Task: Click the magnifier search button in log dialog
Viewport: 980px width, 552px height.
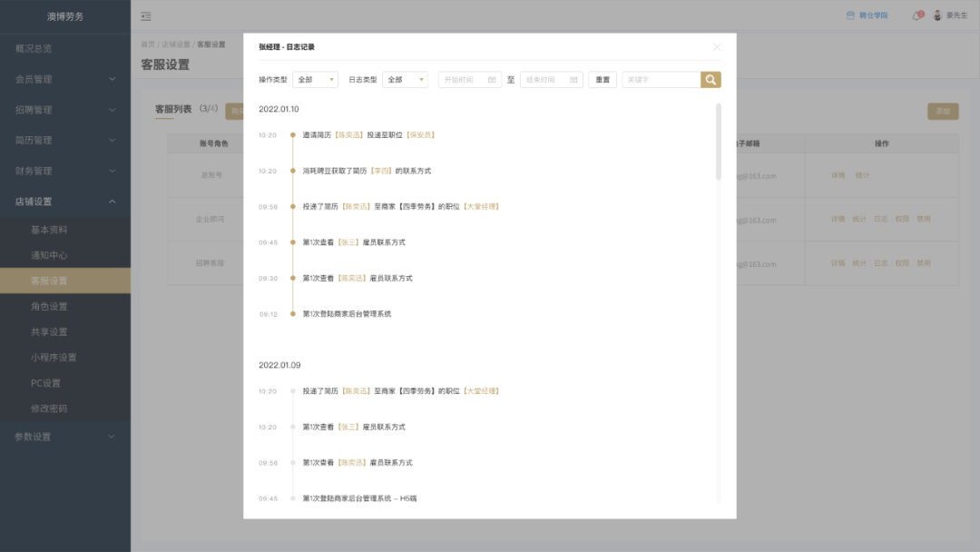Action: (x=710, y=79)
